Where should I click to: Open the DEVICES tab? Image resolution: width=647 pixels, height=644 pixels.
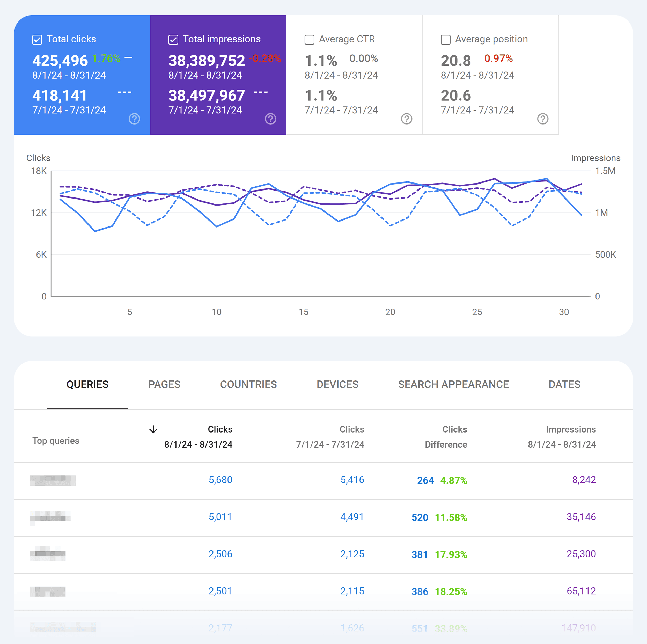[x=337, y=384]
